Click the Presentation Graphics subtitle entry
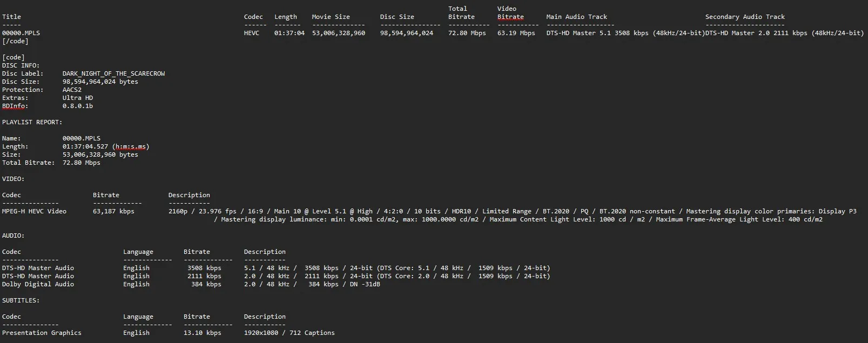Viewport: 868px width, 343px height. [x=42, y=333]
